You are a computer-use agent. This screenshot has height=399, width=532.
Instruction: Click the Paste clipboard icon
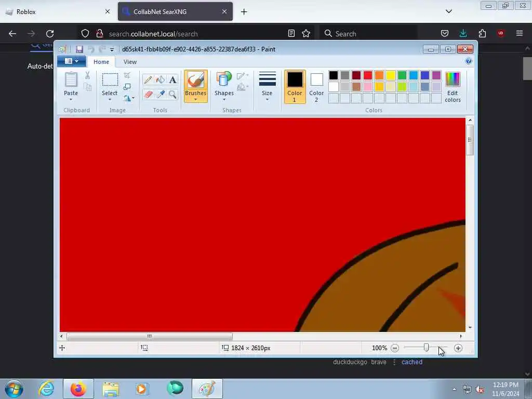71,80
